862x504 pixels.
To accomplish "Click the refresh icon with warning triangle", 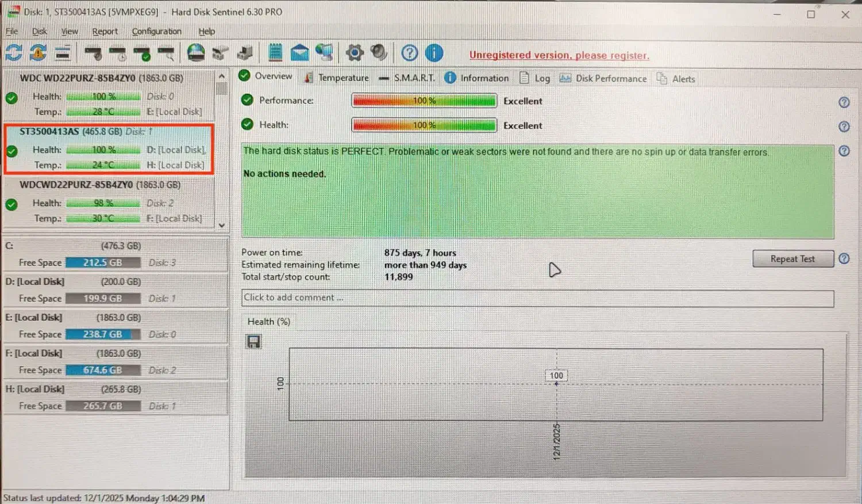I will pyautogui.click(x=38, y=53).
